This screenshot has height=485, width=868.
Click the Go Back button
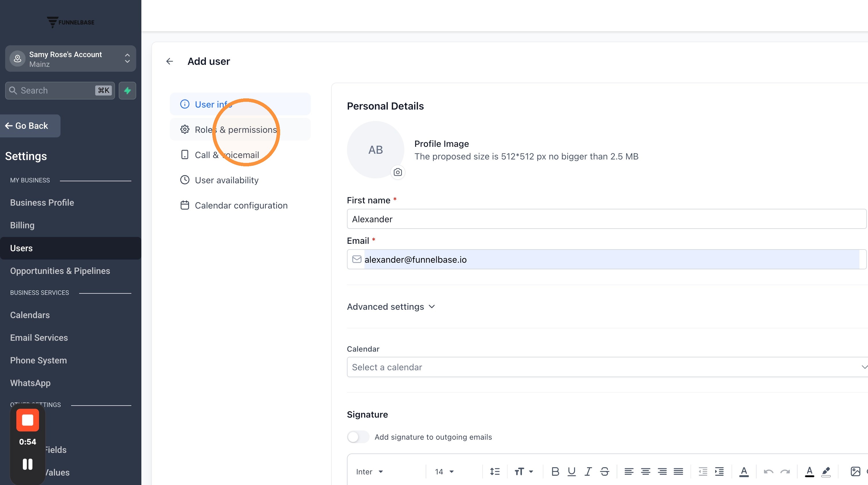(30, 126)
